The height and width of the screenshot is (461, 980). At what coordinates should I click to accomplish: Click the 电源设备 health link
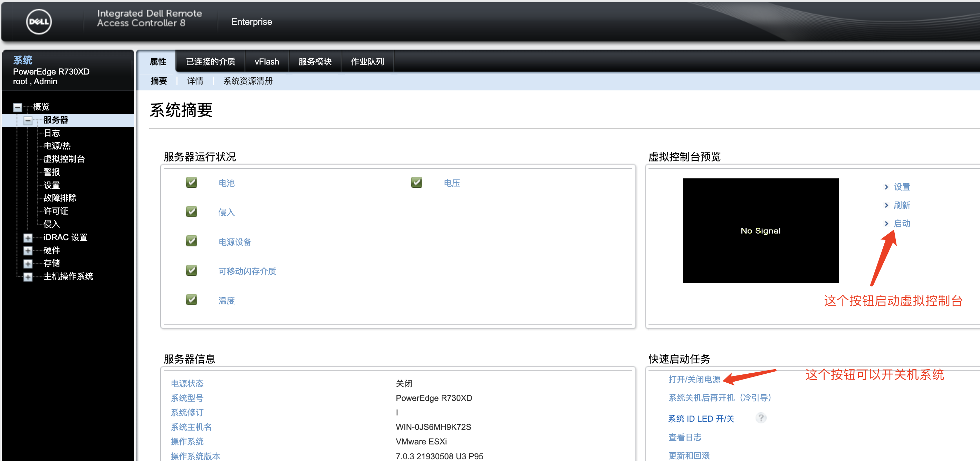[x=235, y=242]
